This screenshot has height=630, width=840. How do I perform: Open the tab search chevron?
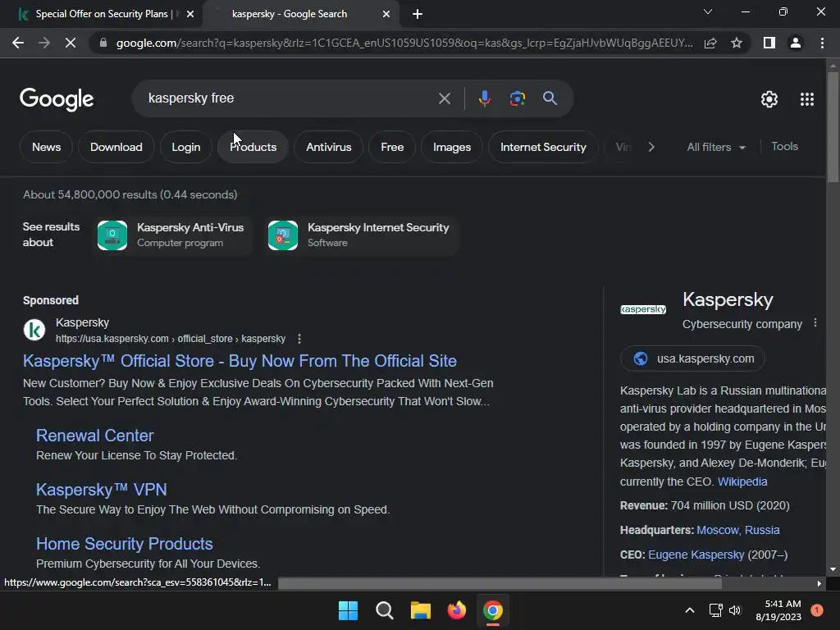coord(708,11)
